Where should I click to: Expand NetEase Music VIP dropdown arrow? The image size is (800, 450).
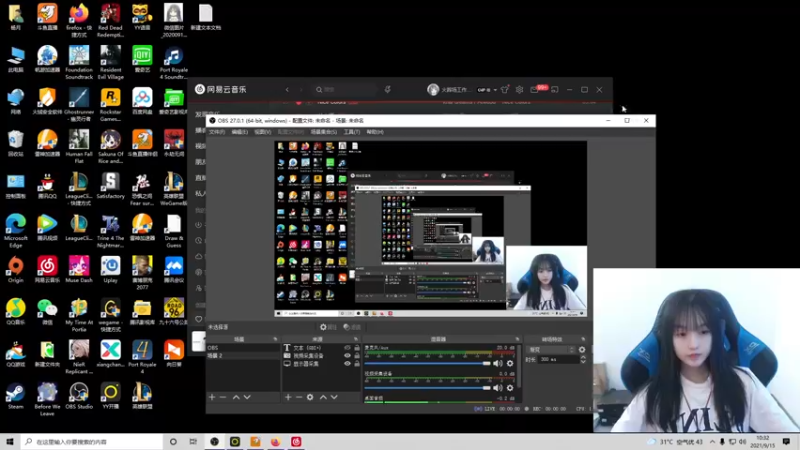pos(495,90)
